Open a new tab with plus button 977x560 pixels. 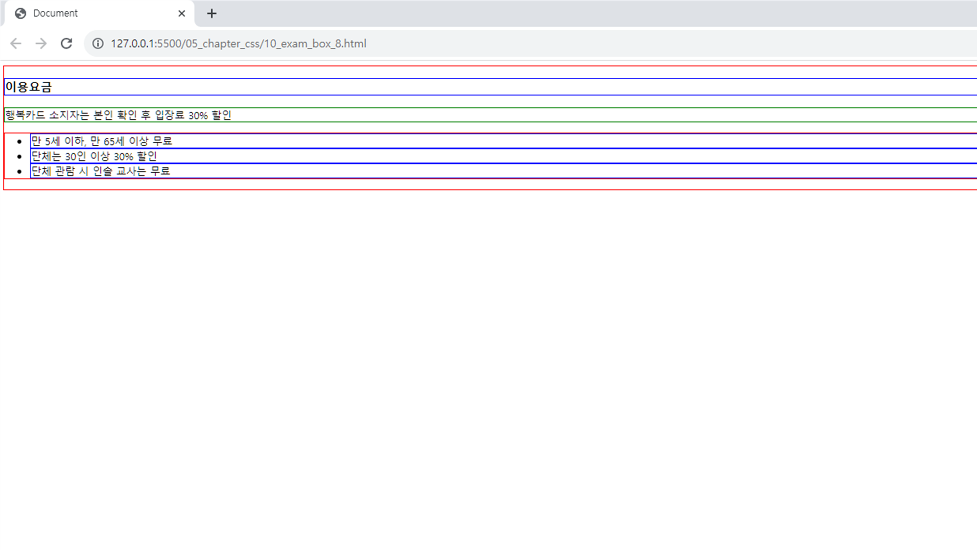pyautogui.click(x=211, y=14)
